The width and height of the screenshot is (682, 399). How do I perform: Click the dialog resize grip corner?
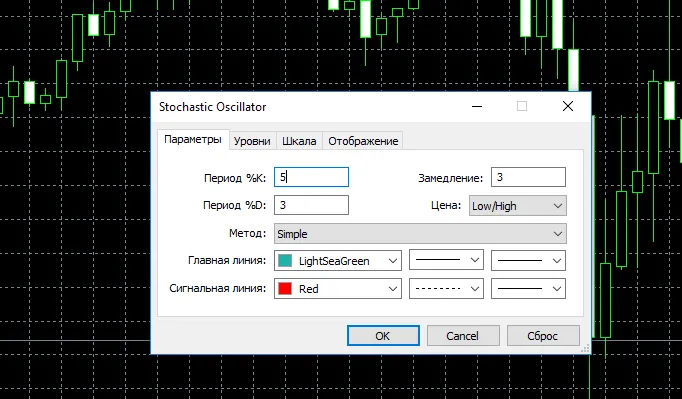tap(586, 348)
